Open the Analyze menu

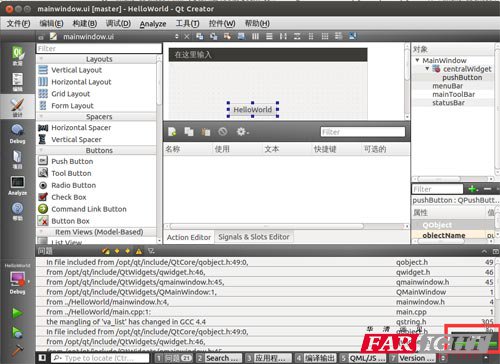153,24
